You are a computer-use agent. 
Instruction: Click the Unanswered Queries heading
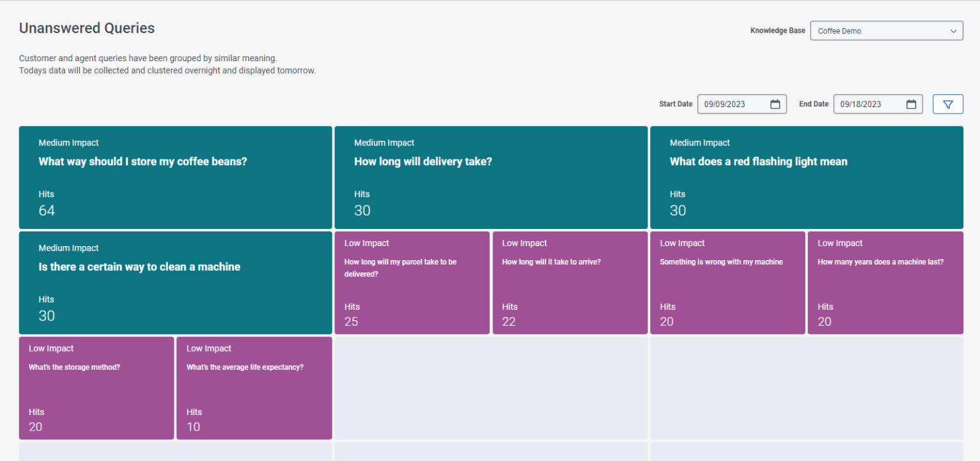[x=87, y=28]
